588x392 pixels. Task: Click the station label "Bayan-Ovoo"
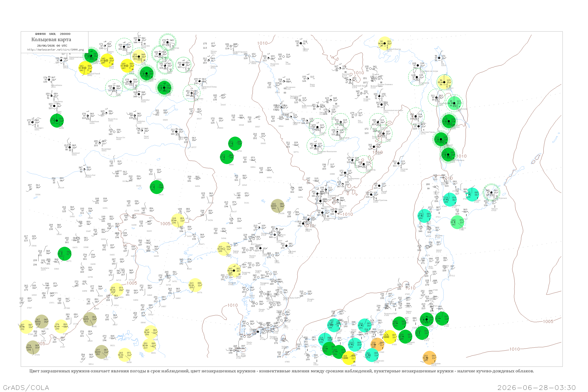(x=113, y=119)
